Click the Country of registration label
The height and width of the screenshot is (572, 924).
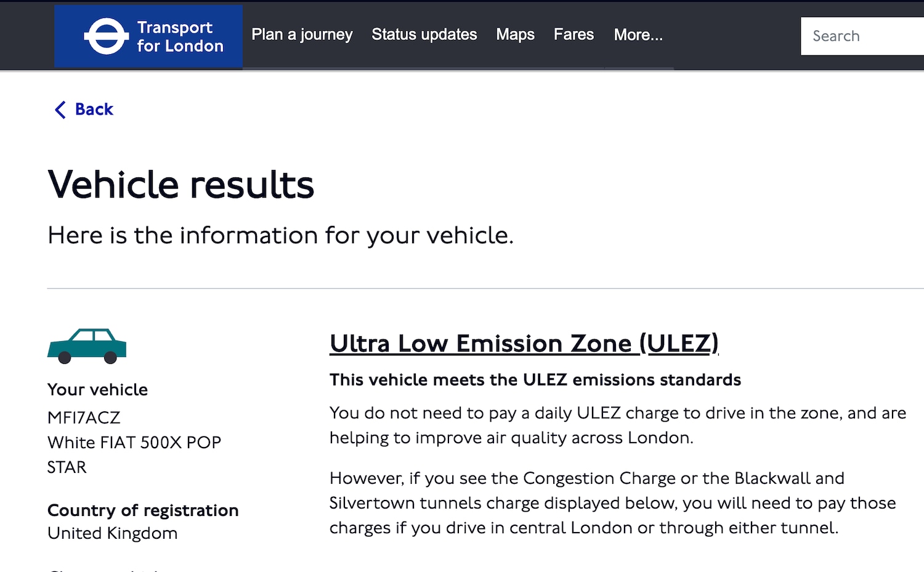(x=143, y=510)
